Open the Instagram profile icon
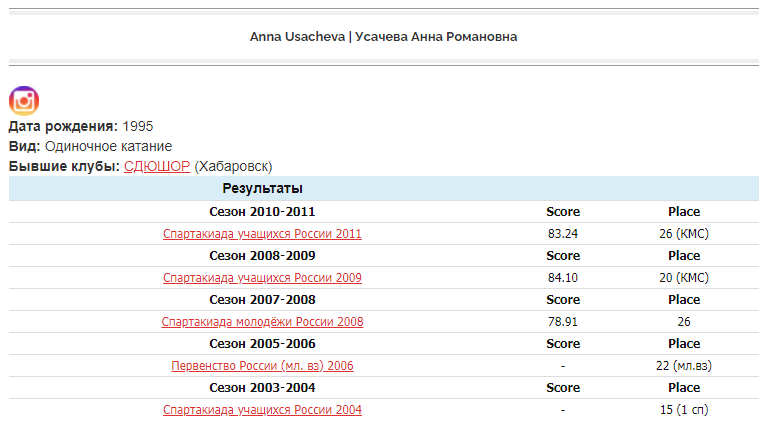The image size is (774, 422). click(23, 100)
